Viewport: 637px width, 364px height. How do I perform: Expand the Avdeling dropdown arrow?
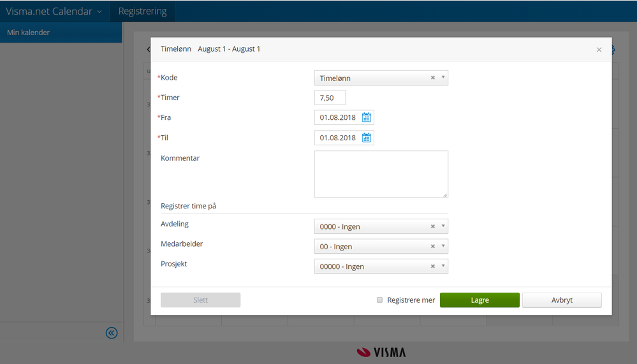pos(443,226)
